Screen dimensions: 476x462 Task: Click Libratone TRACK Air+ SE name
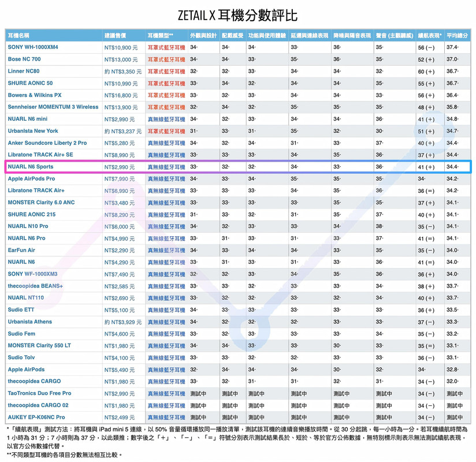(x=40, y=155)
